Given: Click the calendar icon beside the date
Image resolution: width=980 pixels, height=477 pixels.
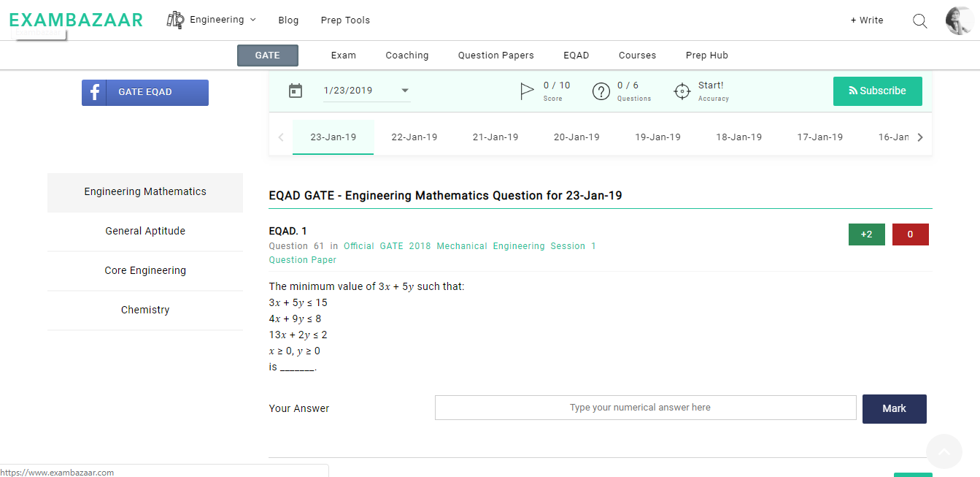Looking at the screenshot, I should click(296, 91).
